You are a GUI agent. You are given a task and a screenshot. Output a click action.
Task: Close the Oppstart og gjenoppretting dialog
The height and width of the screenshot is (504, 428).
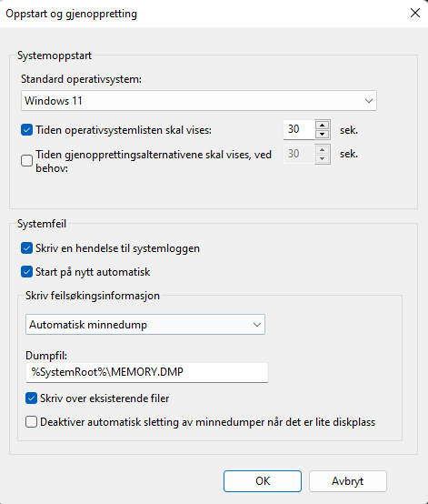click(x=415, y=13)
